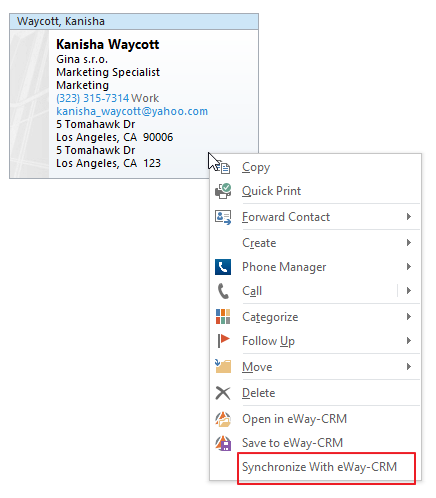Open the Create menu item

coord(315,243)
